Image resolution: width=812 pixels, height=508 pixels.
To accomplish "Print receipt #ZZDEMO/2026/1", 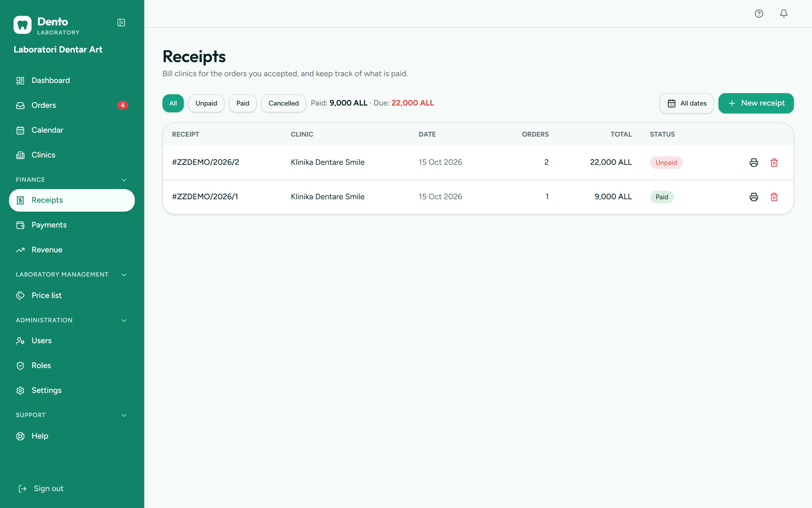I will [754, 197].
